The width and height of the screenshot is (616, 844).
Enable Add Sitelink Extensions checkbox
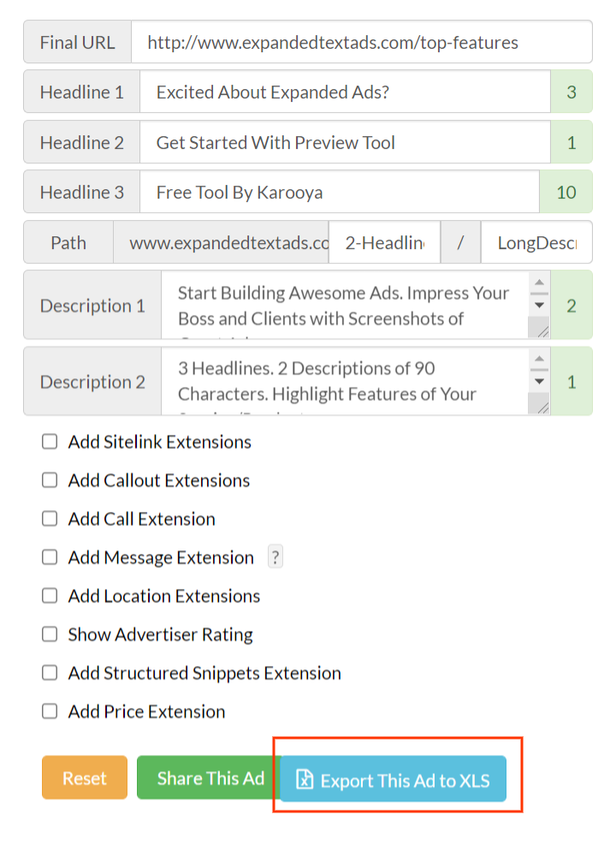coord(50,442)
